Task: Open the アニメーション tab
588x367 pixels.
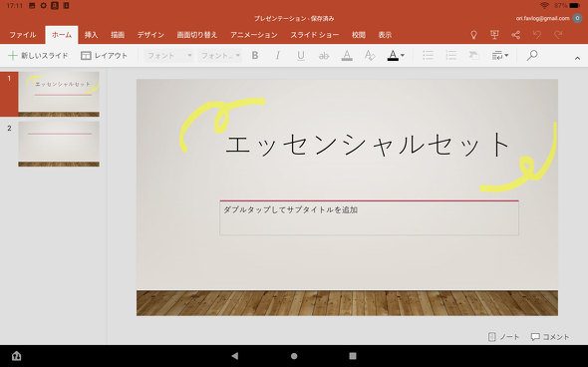Action: [x=254, y=35]
